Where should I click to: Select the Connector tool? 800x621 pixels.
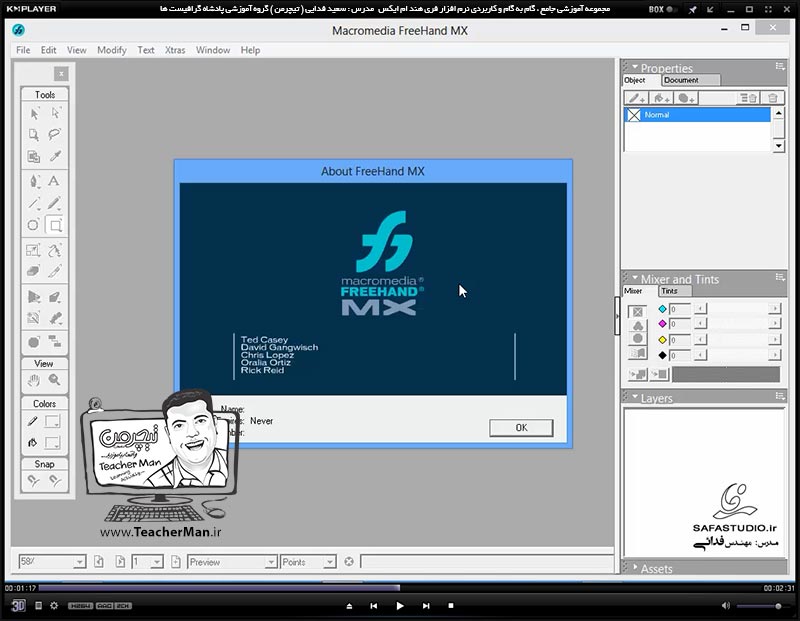55,341
